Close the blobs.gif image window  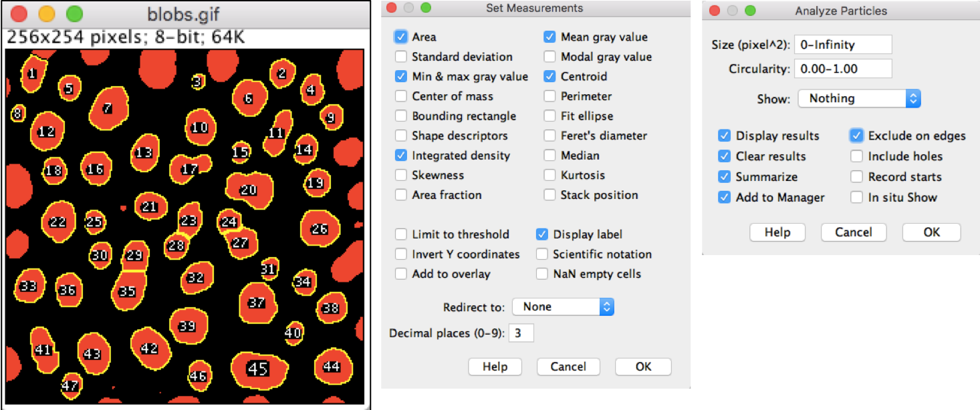coord(19,13)
